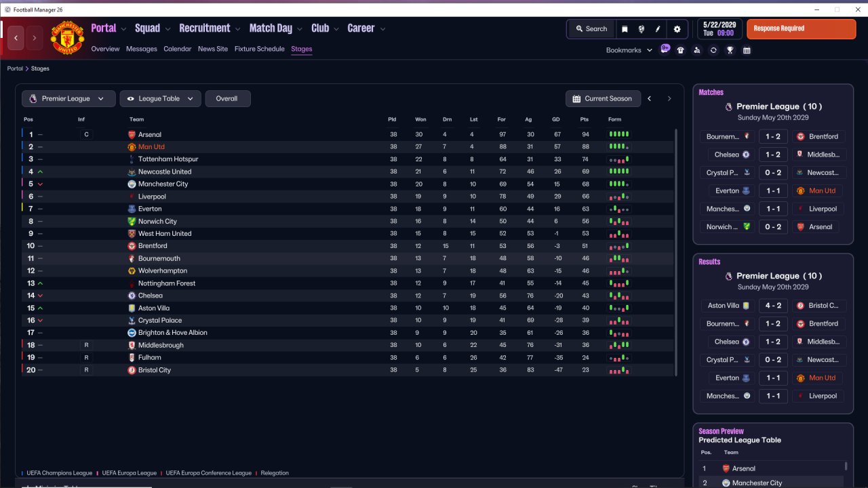Click the Manchester City badge in table
Screen dimensions: 868x488
[132, 184]
